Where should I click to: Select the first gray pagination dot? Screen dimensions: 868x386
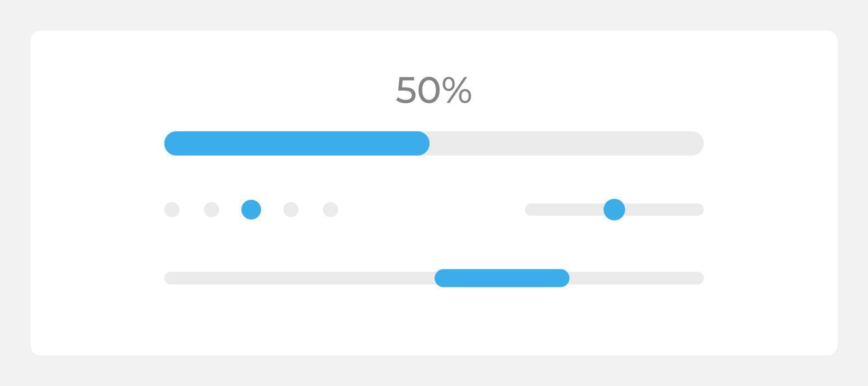point(172,210)
